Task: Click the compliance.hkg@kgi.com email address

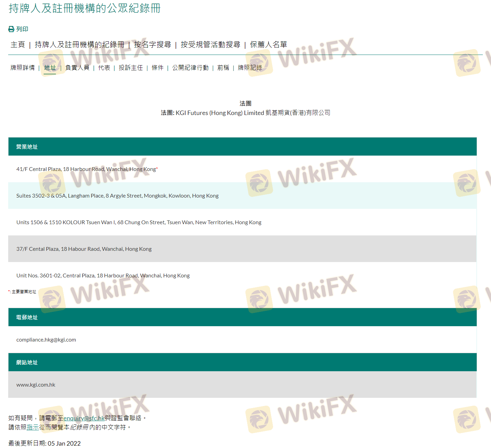Action: click(46, 340)
